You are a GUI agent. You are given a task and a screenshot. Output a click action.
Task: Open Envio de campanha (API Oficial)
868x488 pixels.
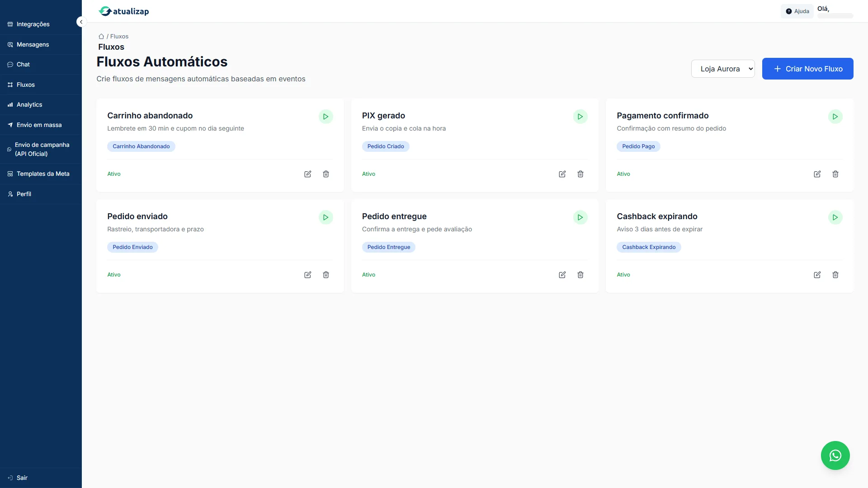click(x=41, y=150)
